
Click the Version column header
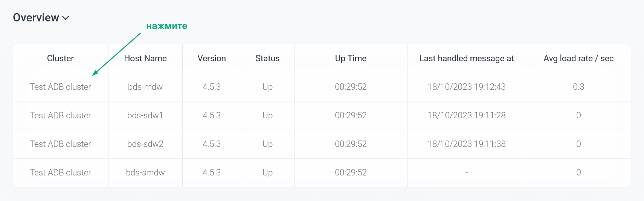tap(211, 58)
